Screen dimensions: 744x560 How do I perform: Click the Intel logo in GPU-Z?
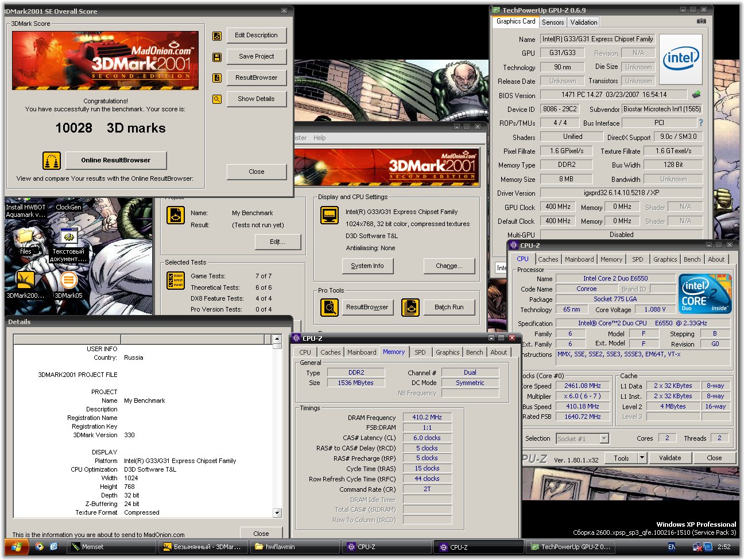(x=681, y=59)
